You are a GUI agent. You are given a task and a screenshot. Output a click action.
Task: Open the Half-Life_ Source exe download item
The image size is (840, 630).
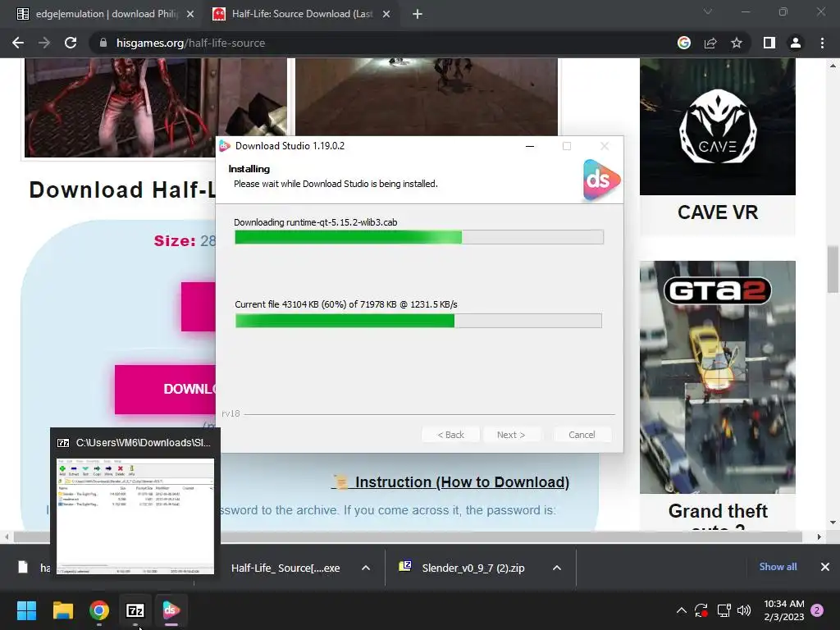coord(285,568)
